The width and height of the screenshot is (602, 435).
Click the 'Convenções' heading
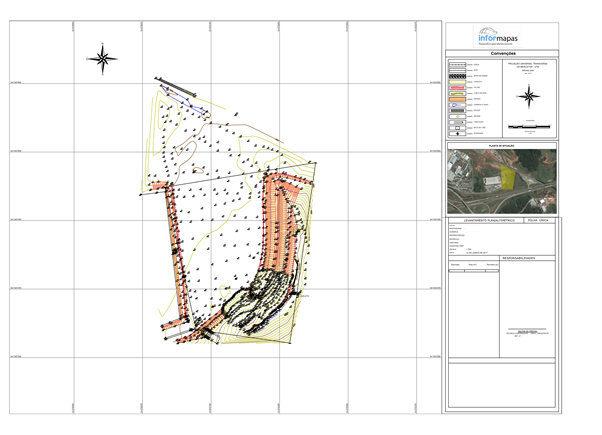(503, 53)
